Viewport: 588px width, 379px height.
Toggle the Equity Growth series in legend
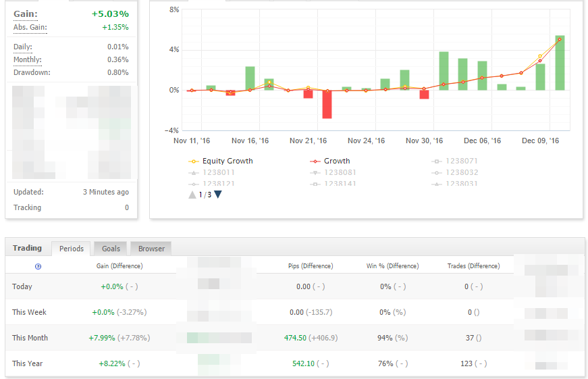pos(221,161)
